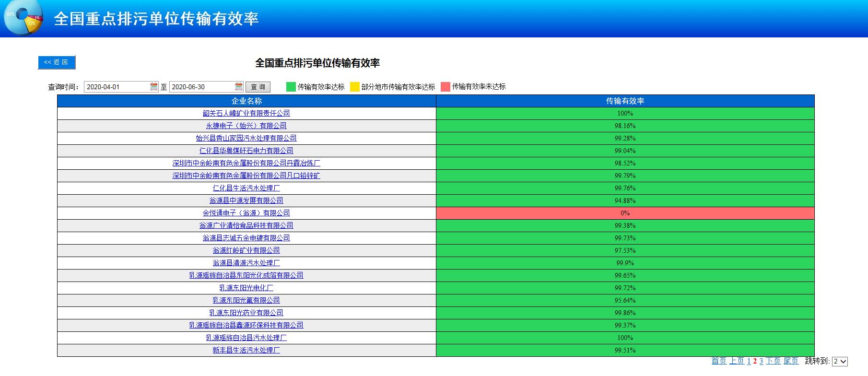Open 翁源县志诚五金电镀有限公司 link
The width and height of the screenshot is (868, 376).
pyautogui.click(x=246, y=238)
